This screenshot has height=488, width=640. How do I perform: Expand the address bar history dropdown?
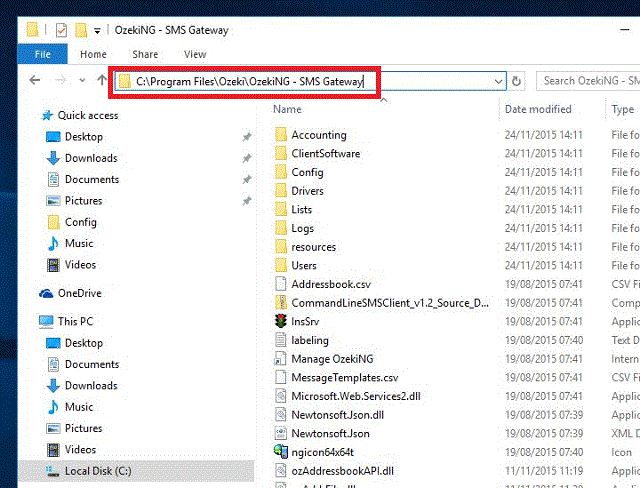tap(498, 81)
